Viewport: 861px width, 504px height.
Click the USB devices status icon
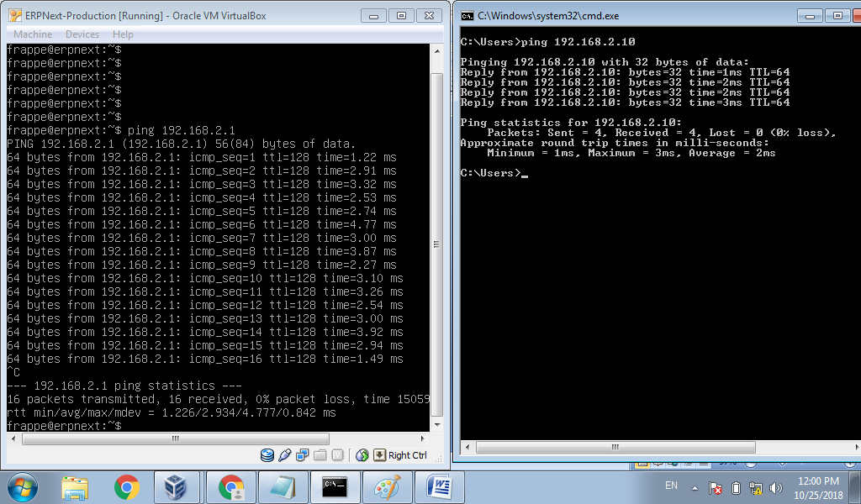point(284,455)
